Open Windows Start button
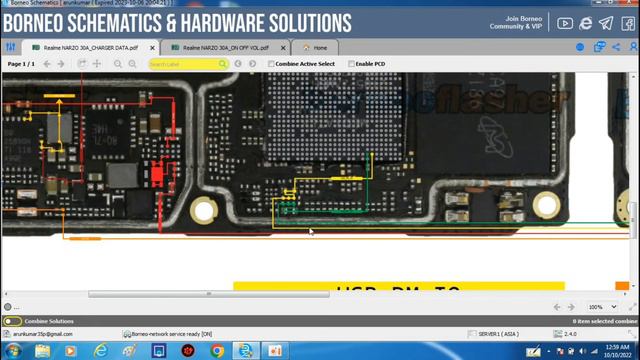The image size is (640, 360). pyautogui.click(x=13, y=351)
